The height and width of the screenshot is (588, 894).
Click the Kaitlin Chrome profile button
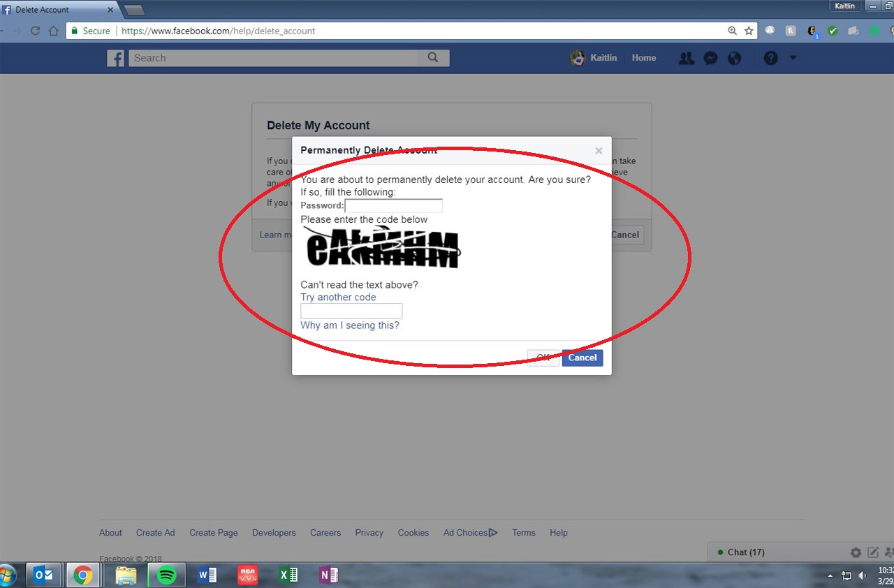pos(845,6)
